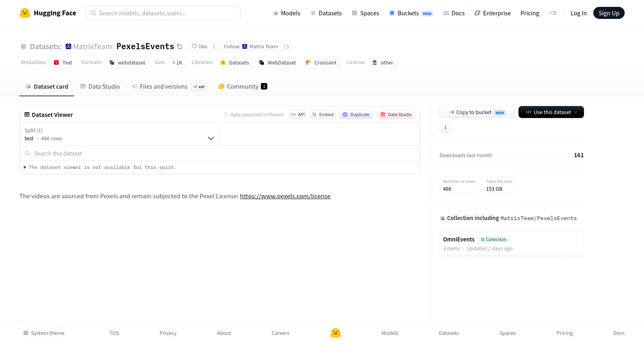Click the Total file size 153 GB value
This screenshot has height=347, width=644.
click(x=494, y=189)
